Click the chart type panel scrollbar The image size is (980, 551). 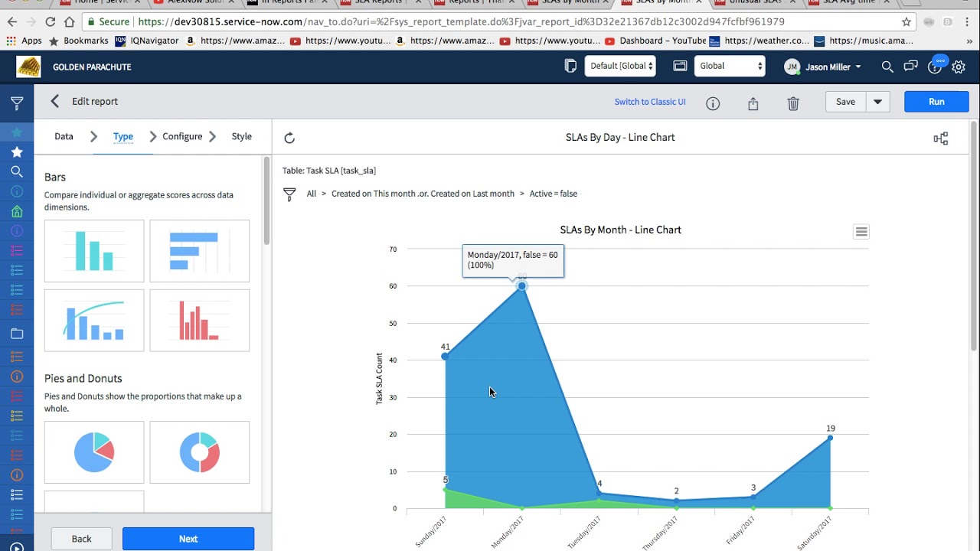point(266,201)
